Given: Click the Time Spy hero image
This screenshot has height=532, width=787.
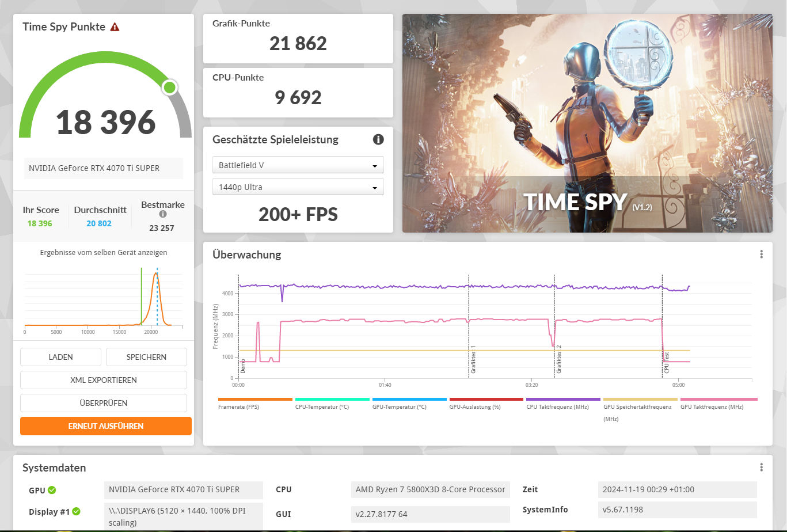Looking at the screenshot, I should pyautogui.click(x=587, y=123).
